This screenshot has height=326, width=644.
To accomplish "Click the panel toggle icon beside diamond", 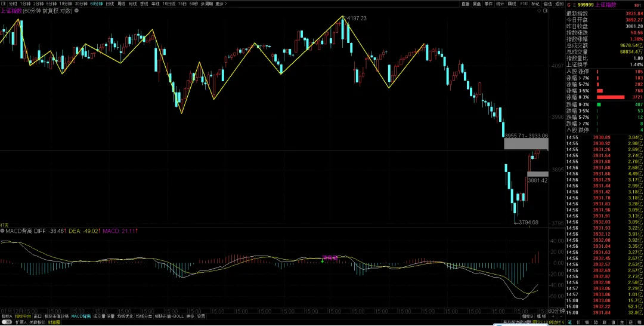I will pos(546,11).
